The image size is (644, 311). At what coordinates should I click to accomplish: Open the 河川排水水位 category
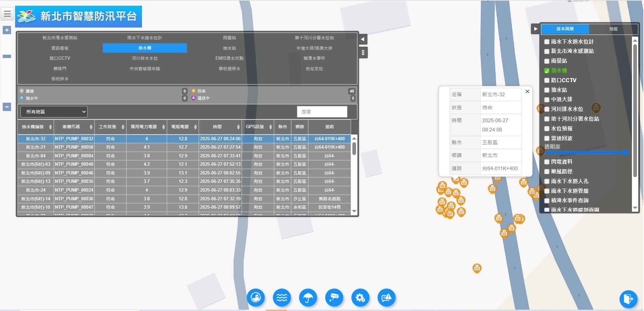(x=144, y=58)
